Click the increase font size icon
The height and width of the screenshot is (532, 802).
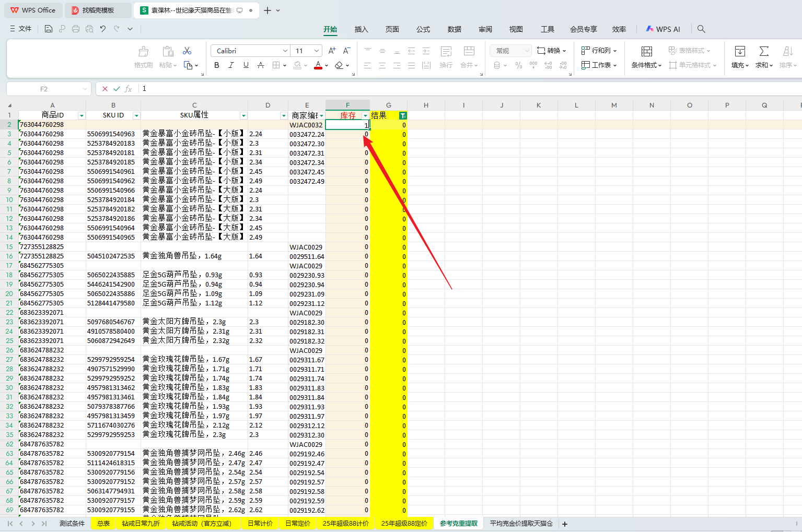(332, 51)
